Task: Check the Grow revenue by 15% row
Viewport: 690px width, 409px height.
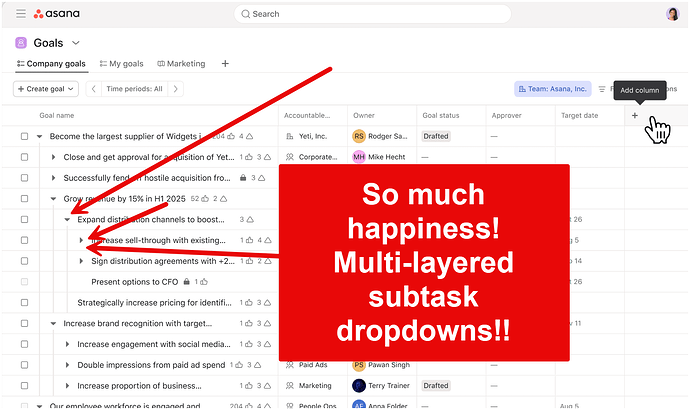Action: click(x=24, y=199)
